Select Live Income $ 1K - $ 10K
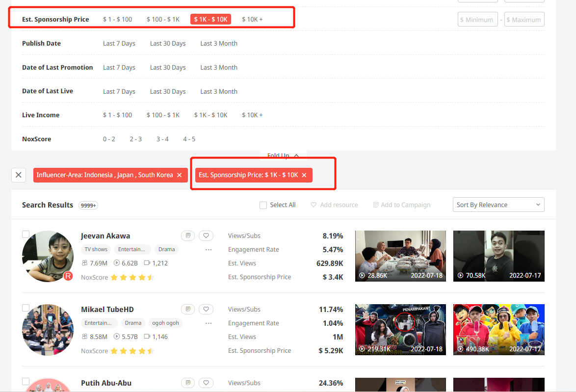 click(211, 115)
